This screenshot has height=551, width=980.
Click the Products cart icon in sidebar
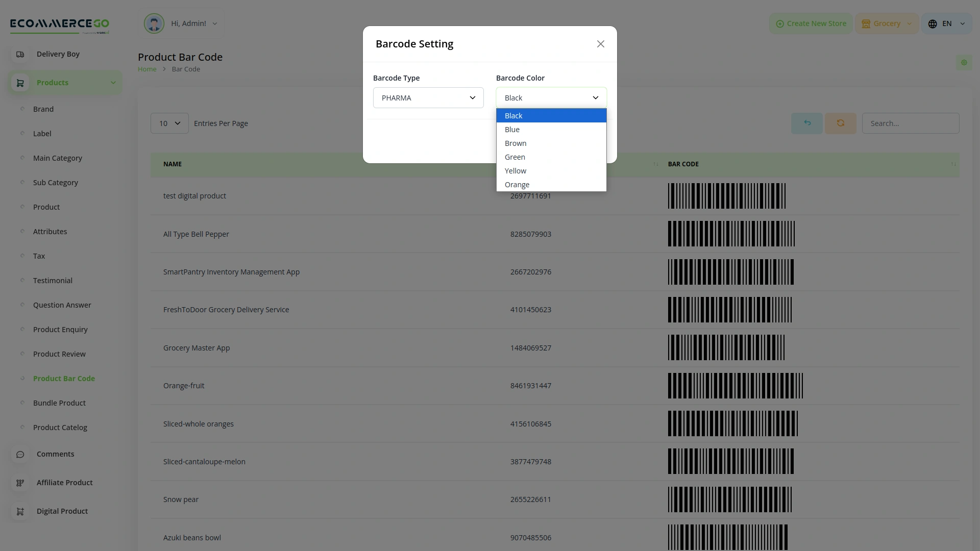click(x=20, y=83)
